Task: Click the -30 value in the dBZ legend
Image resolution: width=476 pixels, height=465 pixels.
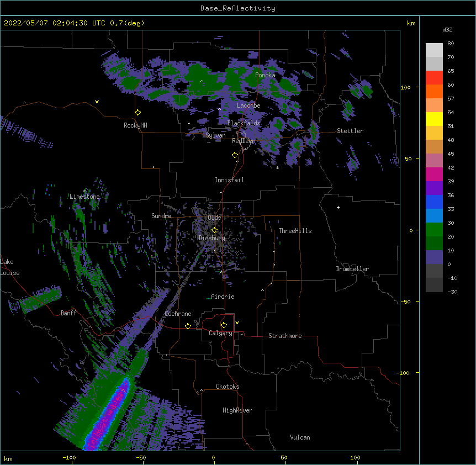Action: [x=452, y=292]
